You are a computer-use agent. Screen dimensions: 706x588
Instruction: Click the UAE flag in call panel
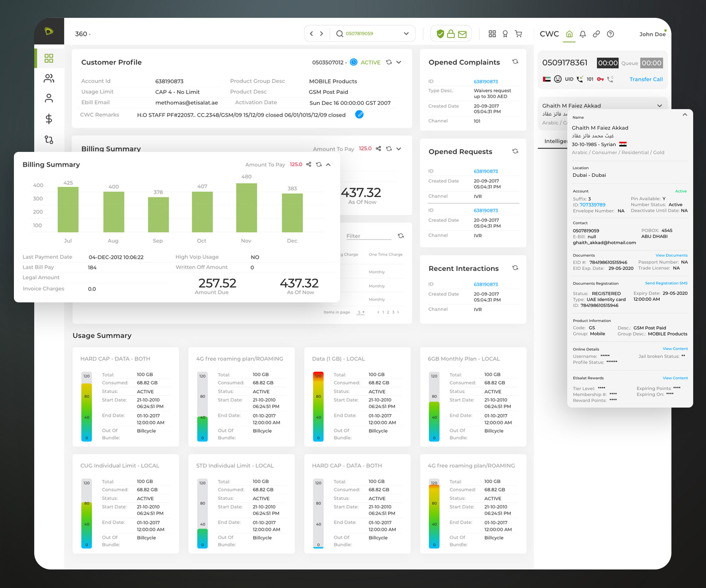click(547, 79)
